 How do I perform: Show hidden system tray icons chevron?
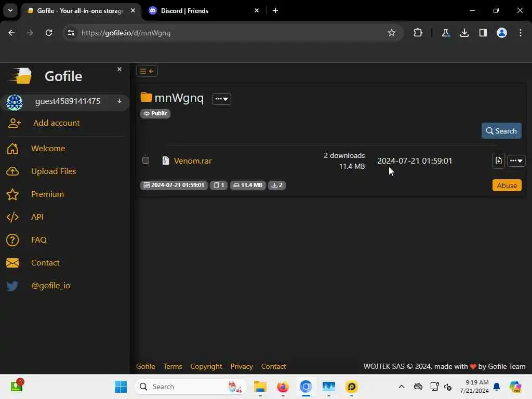click(x=402, y=387)
